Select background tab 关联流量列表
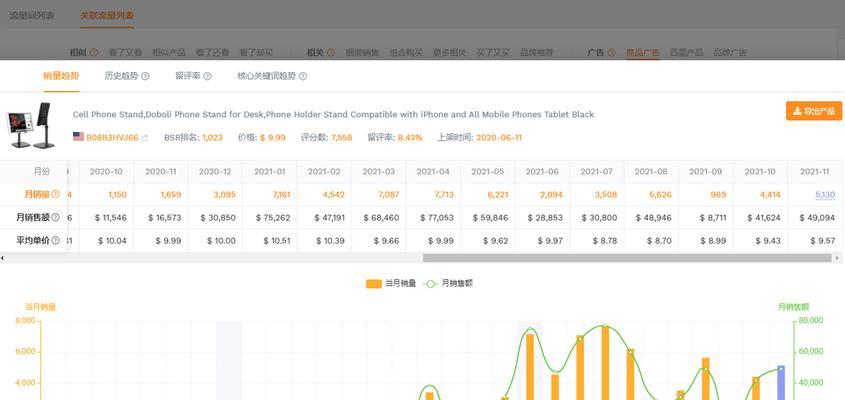 point(107,15)
